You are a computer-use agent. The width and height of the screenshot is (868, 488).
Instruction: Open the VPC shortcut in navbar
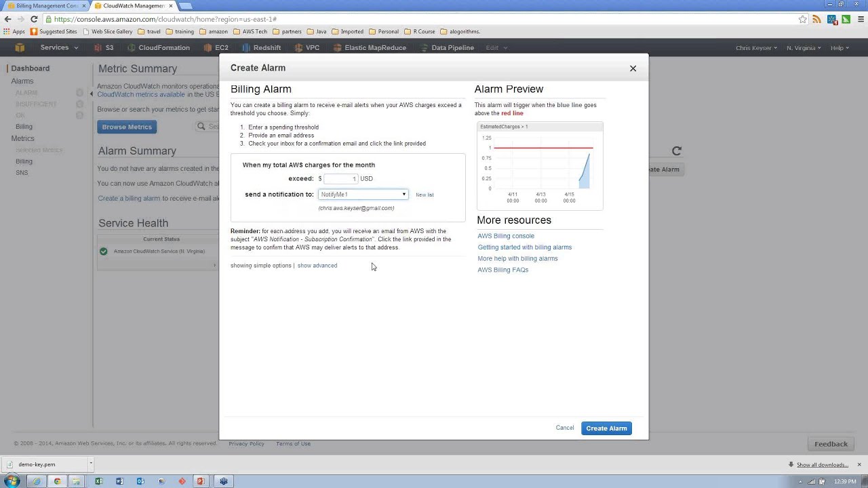(x=307, y=48)
